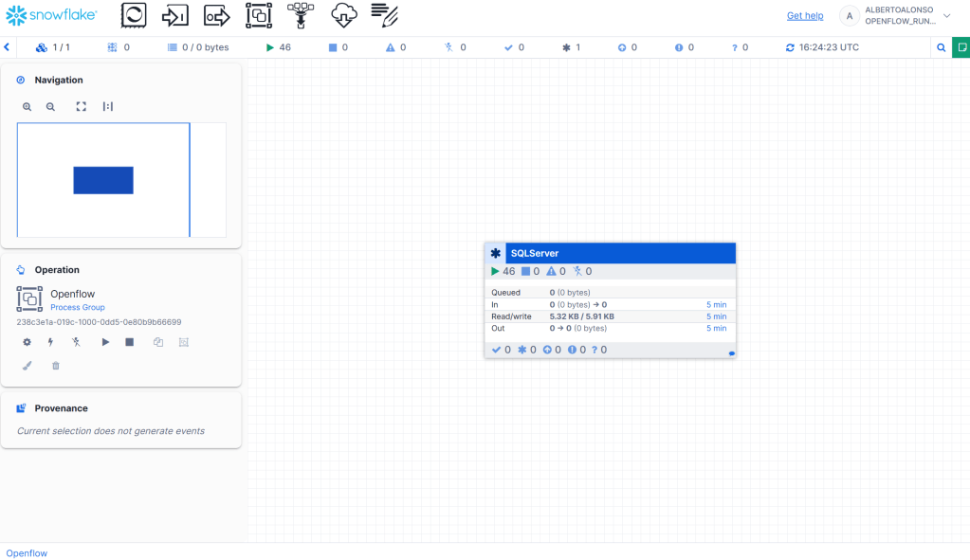This screenshot has width=970, height=560.
Task: Select the Output Port toolbar icon
Action: tap(217, 15)
